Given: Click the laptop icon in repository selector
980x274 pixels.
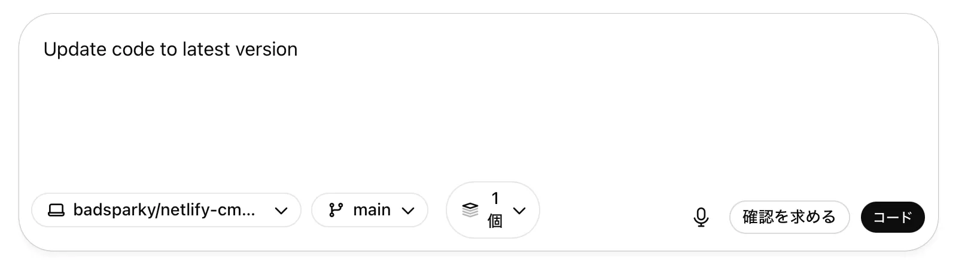Looking at the screenshot, I should tap(56, 211).
